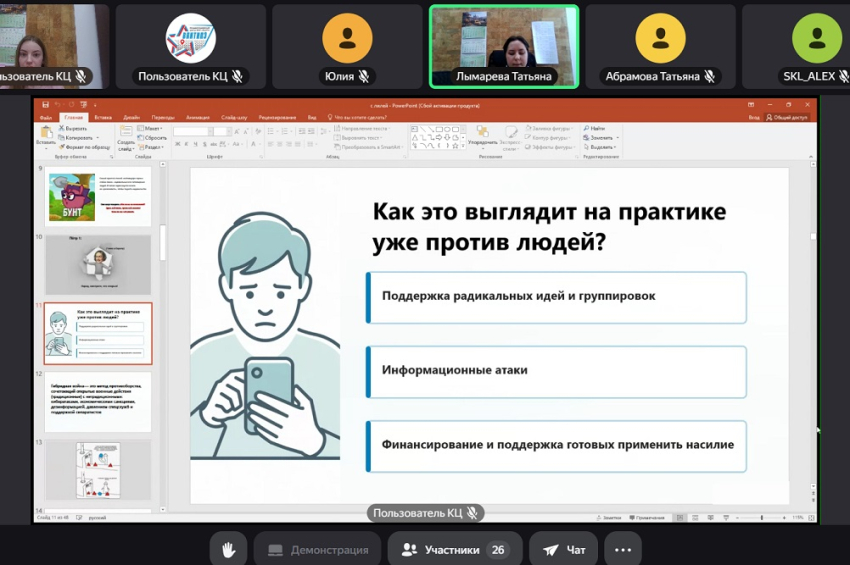Switch to the Слайд-шоу ribbon tab

pos(234,117)
